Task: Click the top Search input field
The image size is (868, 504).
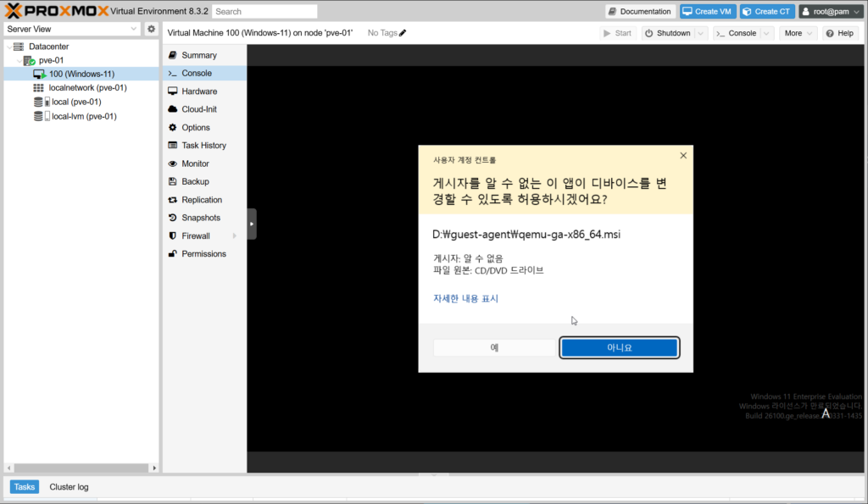Action: coord(264,12)
